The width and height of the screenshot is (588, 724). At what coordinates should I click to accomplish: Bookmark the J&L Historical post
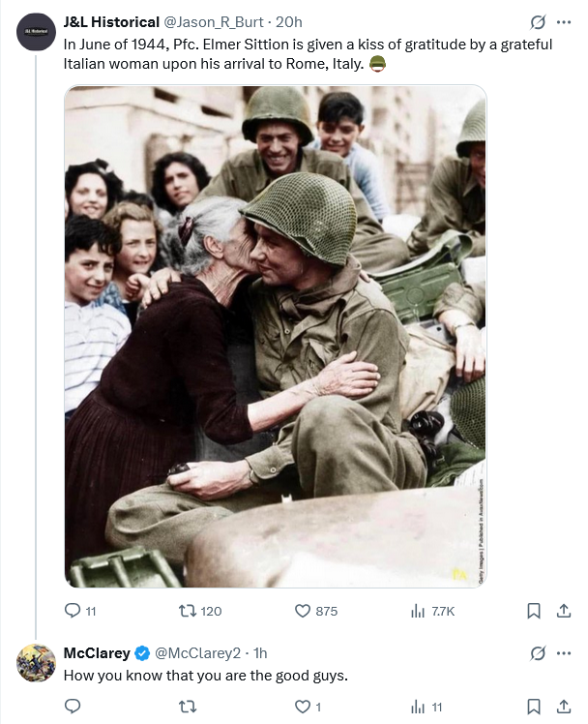coord(533,611)
